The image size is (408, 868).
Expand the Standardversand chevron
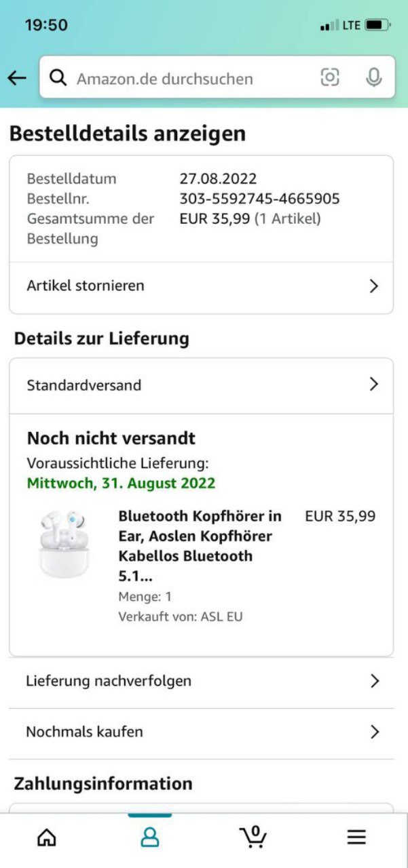(x=373, y=384)
